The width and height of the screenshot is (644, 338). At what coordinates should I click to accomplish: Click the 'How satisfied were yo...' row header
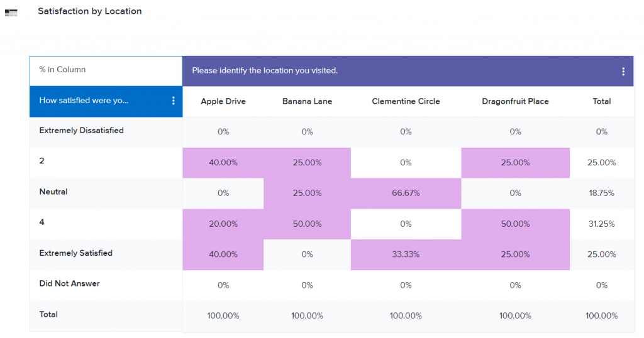(x=84, y=101)
